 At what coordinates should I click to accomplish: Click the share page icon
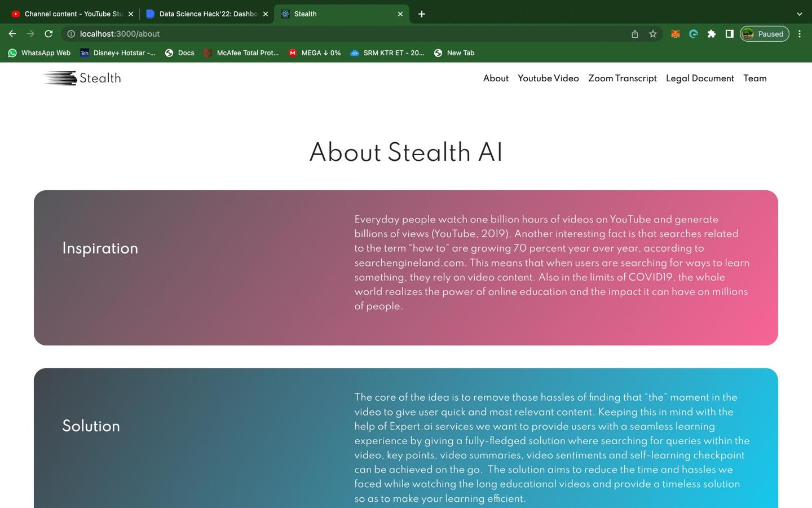635,34
